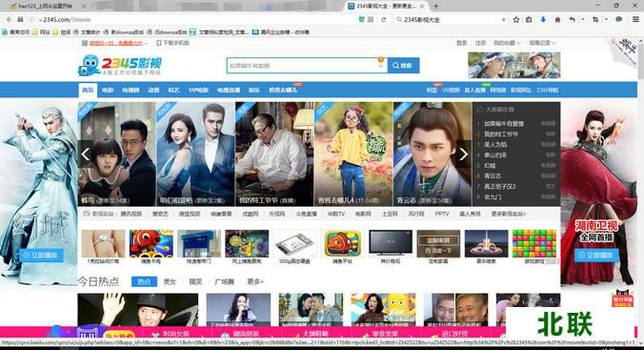Open a new tab with the plus button
644x350 pixels.
click(x=436, y=6)
